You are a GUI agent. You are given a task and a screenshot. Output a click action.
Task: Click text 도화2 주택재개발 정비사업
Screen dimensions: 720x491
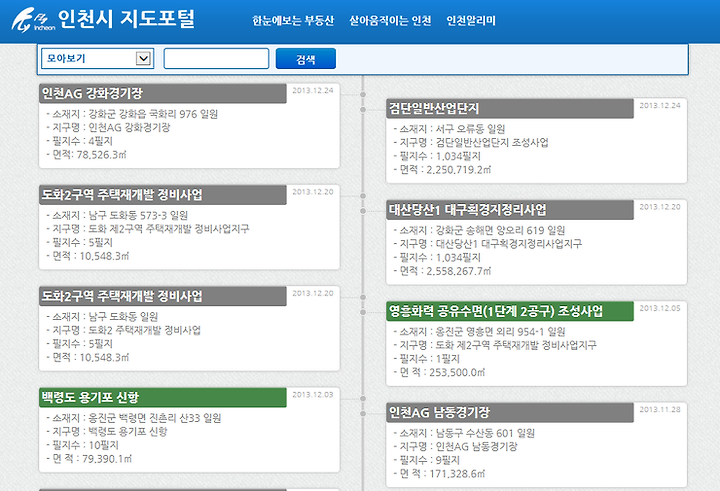pyautogui.click(x=145, y=330)
